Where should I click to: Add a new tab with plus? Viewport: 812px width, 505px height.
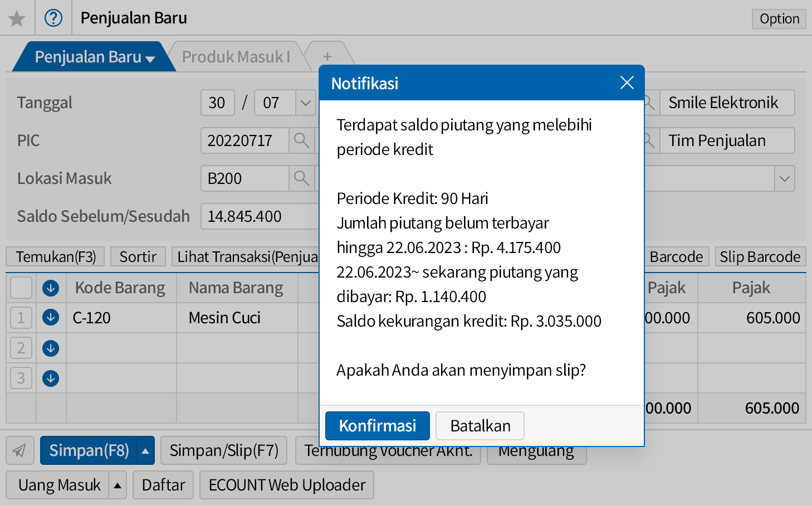327,57
